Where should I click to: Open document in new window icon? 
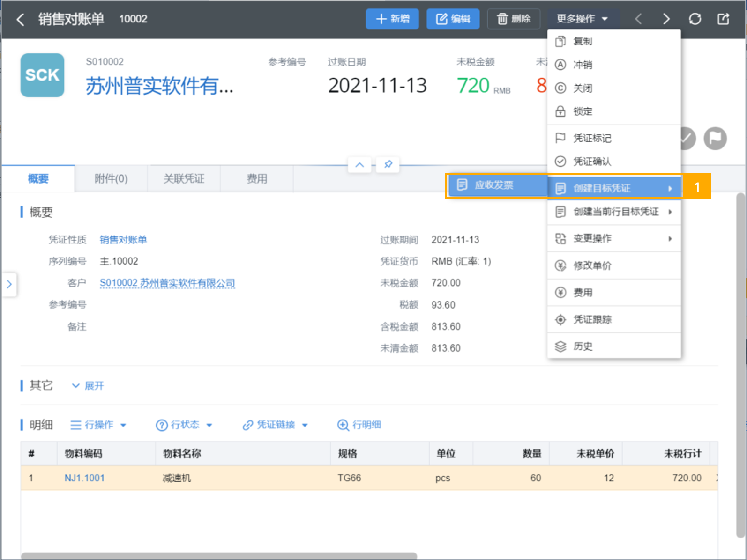point(723,19)
